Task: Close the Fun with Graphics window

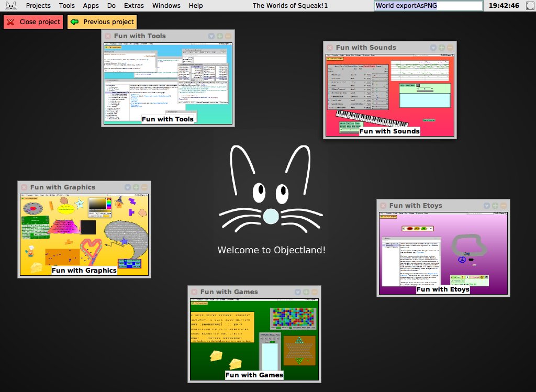Action: [24, 187]
